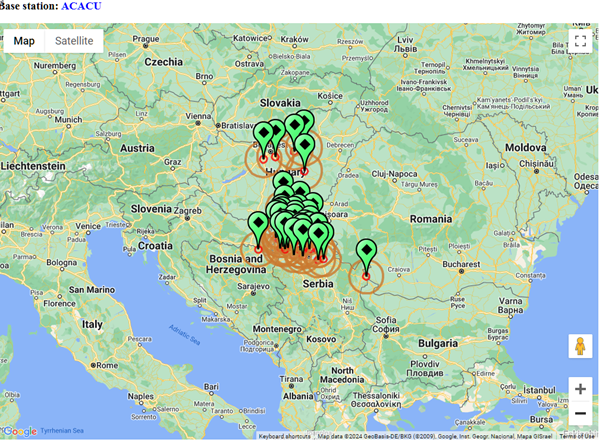Screen dimensions: 600x440
Task: Click the Prague city label
Action: coord(146,39)
